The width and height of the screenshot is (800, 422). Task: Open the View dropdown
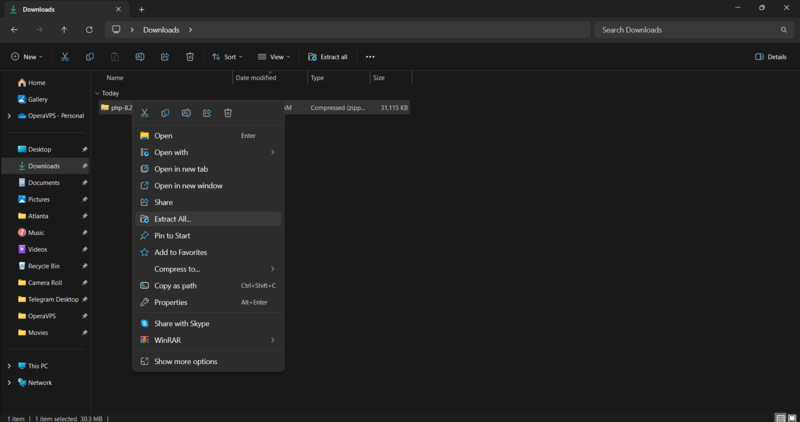274,57
